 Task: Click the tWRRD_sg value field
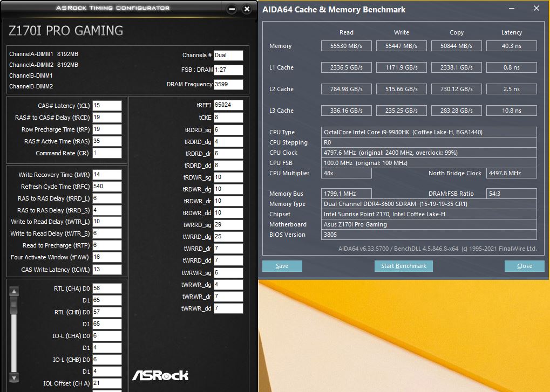228,224
